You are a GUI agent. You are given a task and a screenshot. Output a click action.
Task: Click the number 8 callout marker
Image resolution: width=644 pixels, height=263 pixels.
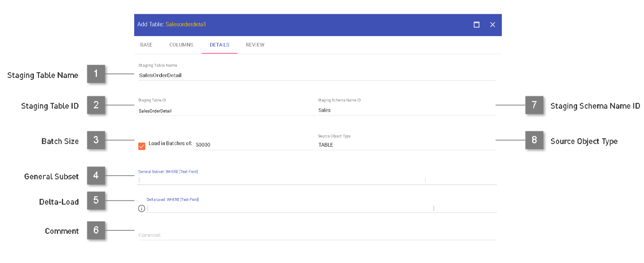pos(534,140)
